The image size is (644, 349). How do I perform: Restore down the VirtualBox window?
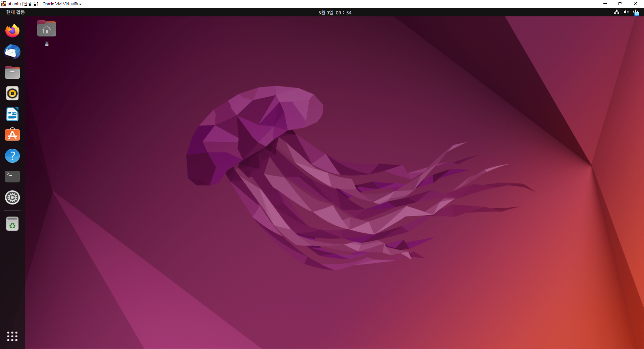tap(620, 4)
